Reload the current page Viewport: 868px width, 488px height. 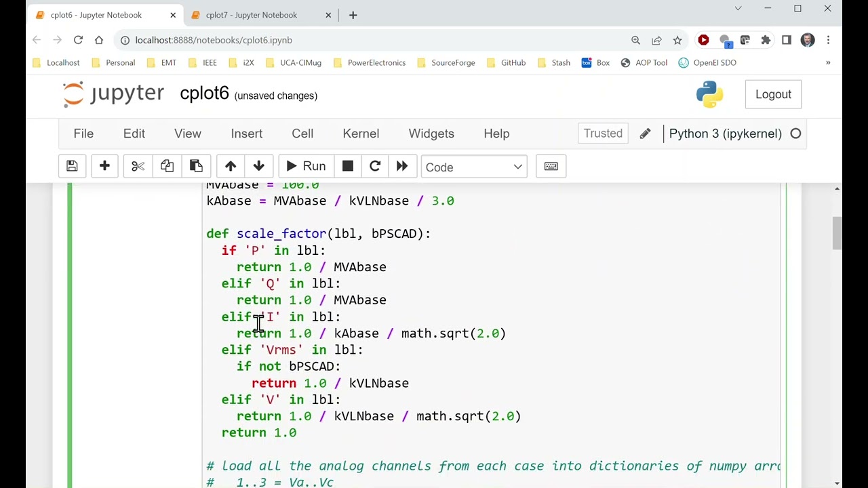tap(78, 40)
